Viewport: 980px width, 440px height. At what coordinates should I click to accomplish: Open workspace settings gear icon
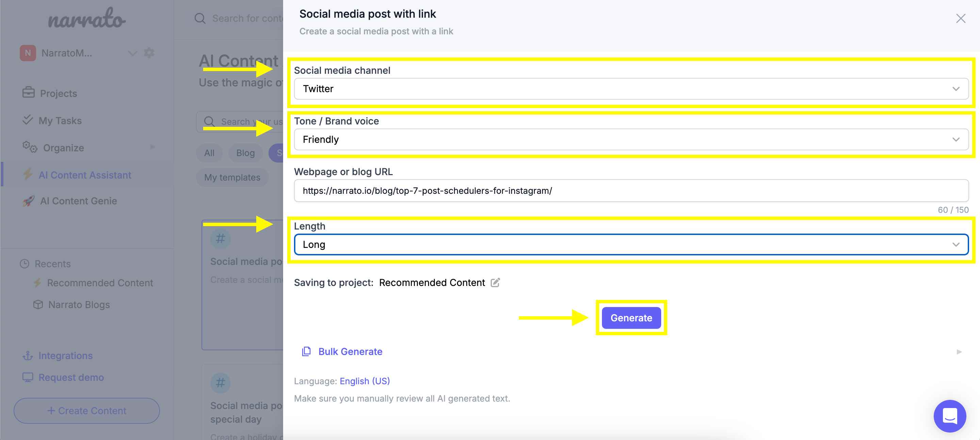click(x=149, y=53)
